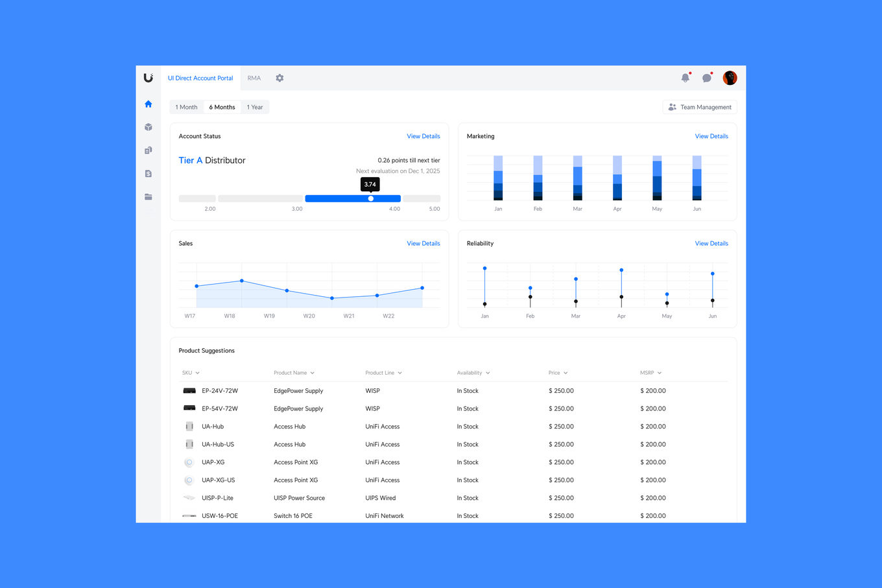The width and height of the screenshot is (882, 588).
Task: Click the SKU text EP-24V-72W
Action: 220,391
